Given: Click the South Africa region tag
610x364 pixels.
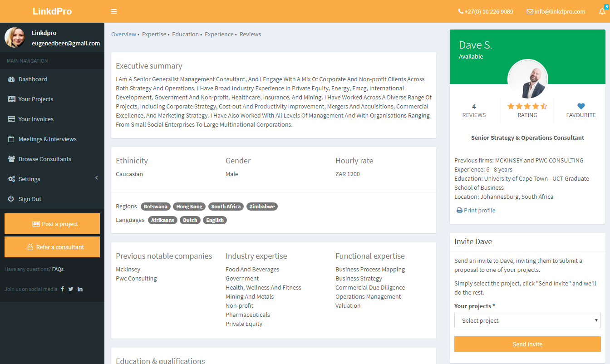Looking at the screenshot, I should [x=226, y=207].
